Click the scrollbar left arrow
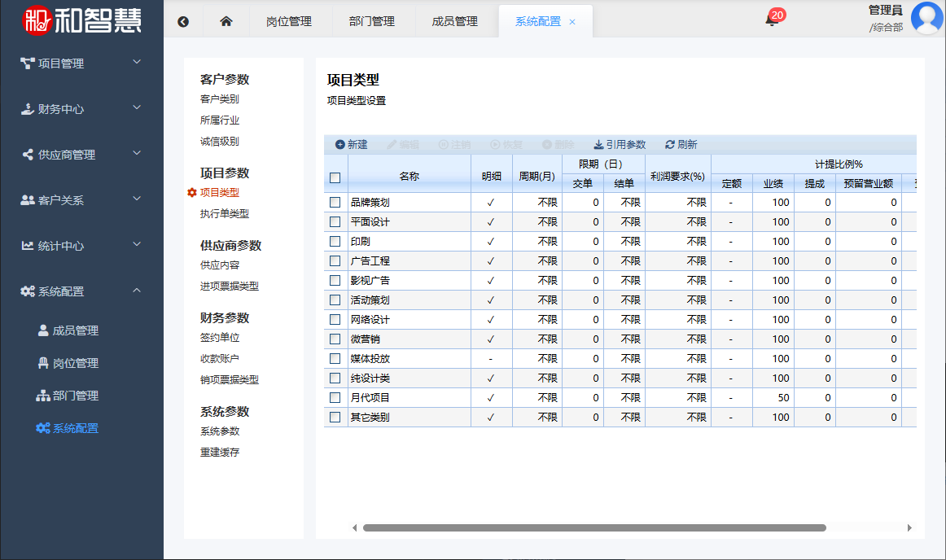 tap(355, 528)
